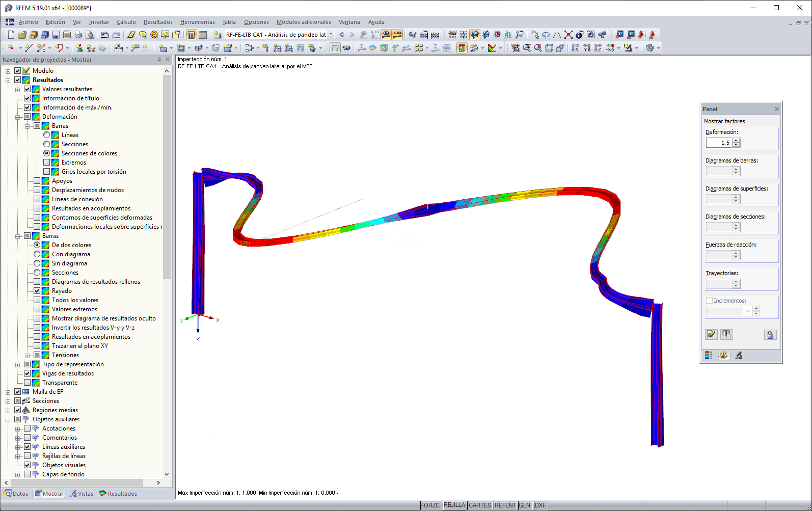Click the Deformación factor input field
The height and width of the screenshot is (511, 812).
719,143
